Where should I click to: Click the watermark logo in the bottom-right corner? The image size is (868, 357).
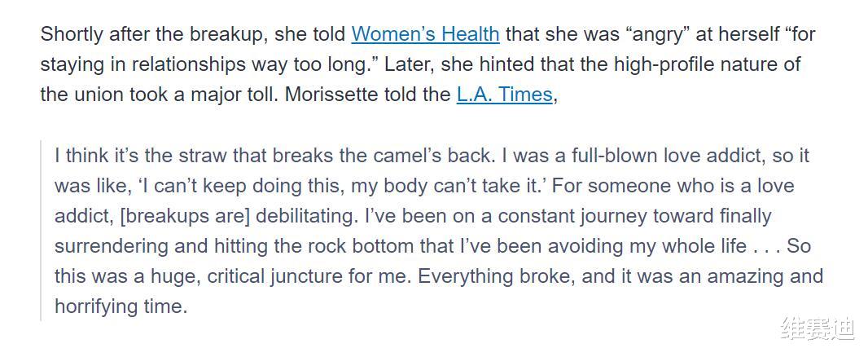tap(818, 328)
